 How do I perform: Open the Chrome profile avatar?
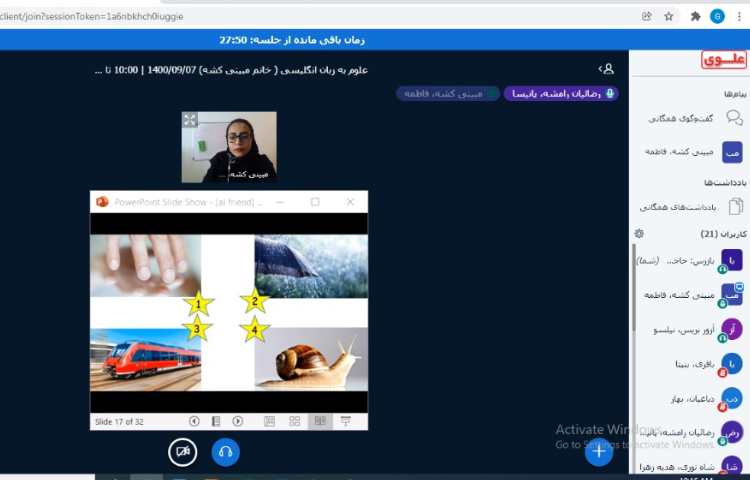point(717,16)
